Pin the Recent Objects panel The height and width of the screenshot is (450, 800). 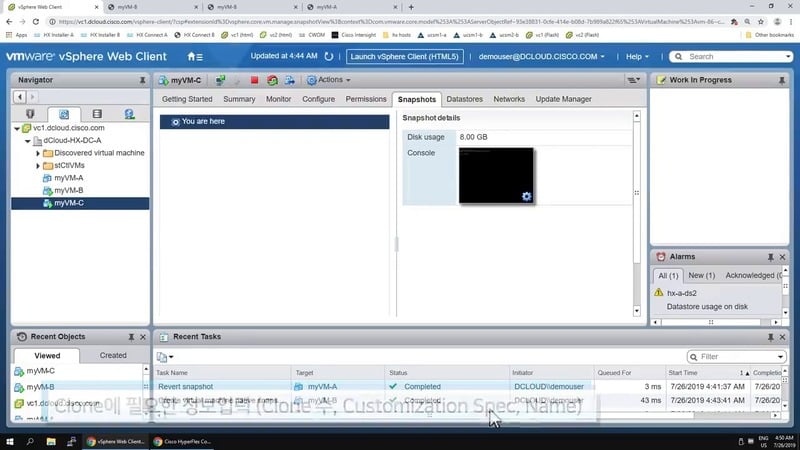tap(131, 337)
